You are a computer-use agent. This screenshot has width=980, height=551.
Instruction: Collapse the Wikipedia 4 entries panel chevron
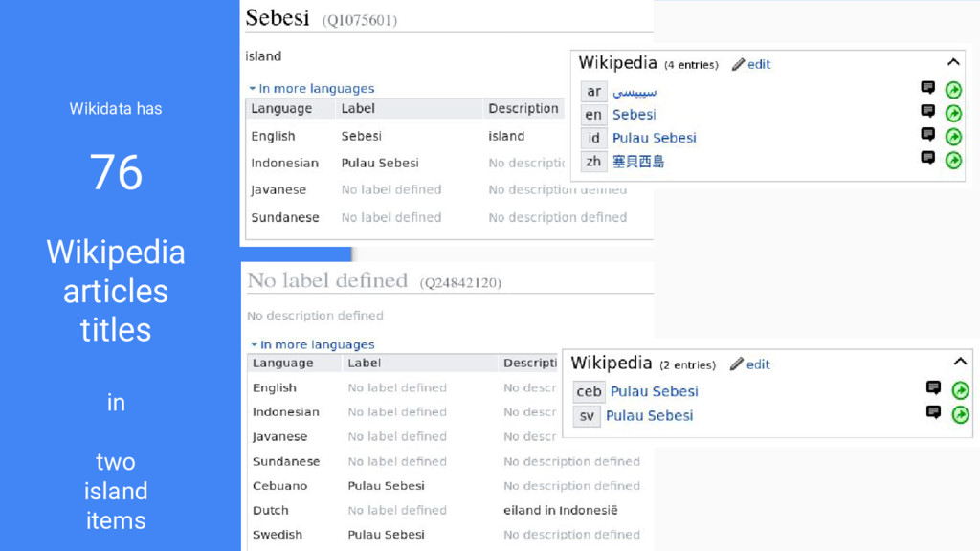tap(953, 62)
